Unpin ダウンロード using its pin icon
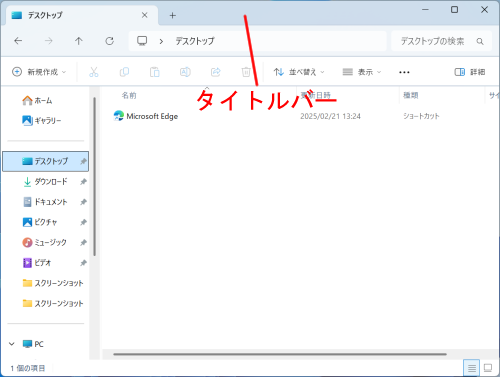Image resolution: width=500 pixels, height=377 pixels. pyautogui.click(x=83, y=182)
